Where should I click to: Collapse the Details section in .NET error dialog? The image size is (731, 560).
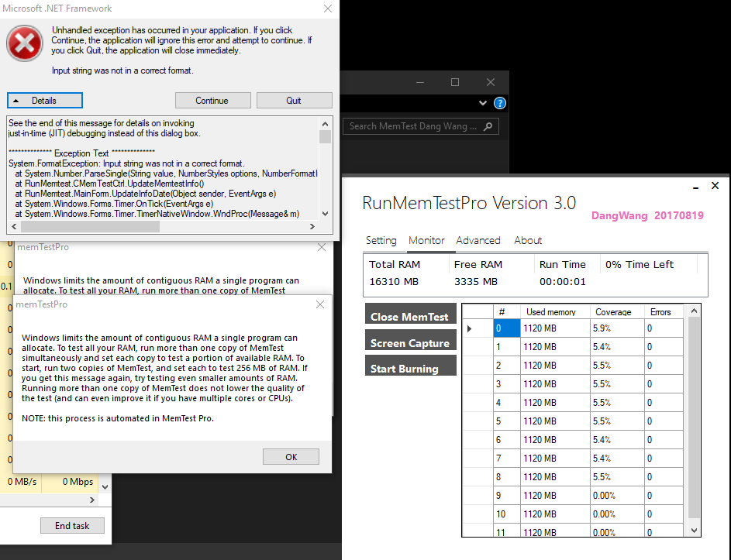[x=45, y=100]
